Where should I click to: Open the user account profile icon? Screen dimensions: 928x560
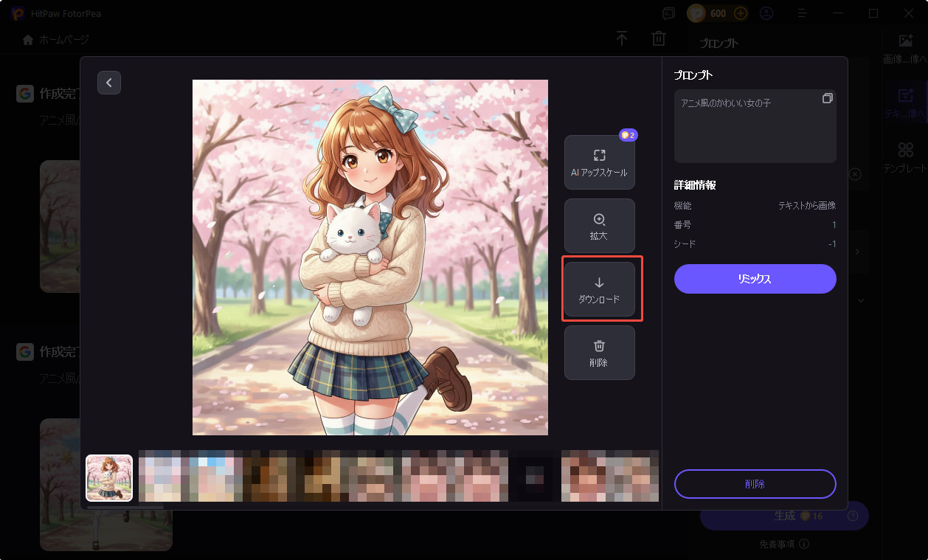766,13
